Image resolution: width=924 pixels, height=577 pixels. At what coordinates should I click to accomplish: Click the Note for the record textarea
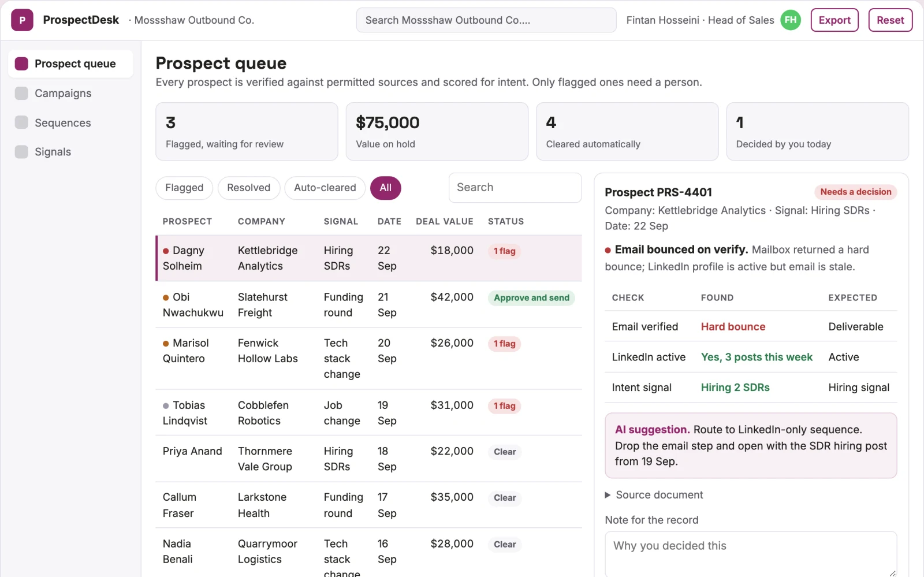[751, 554]
